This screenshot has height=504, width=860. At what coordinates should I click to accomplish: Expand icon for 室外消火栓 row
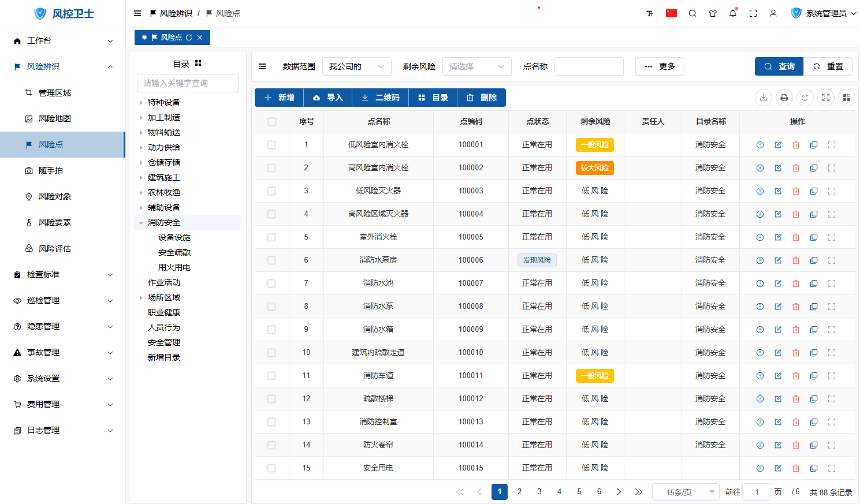click(832, 237)
